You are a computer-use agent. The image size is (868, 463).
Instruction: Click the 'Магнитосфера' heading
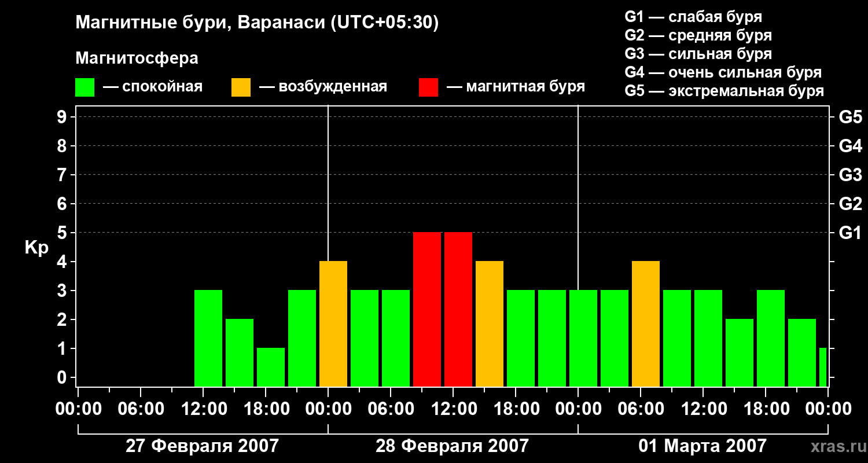[137, 58]
